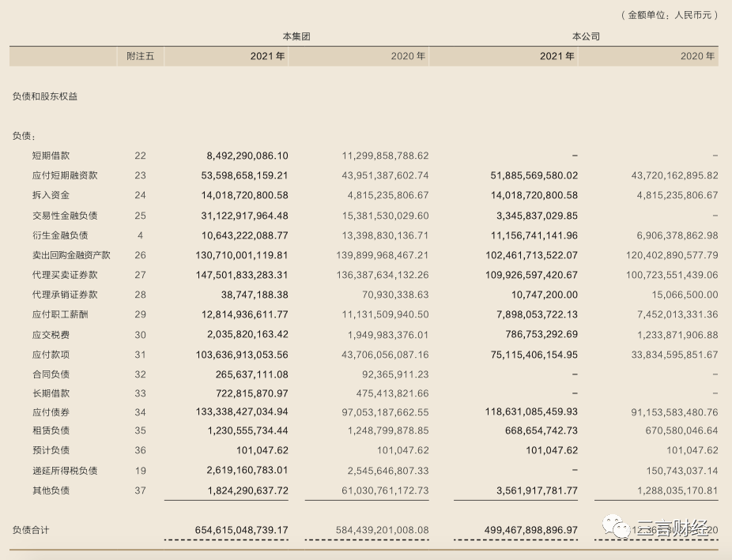Click the value 12,814,936,611.77
The width and height of the screenshot is (732, 560).
(x=244, y=314)
